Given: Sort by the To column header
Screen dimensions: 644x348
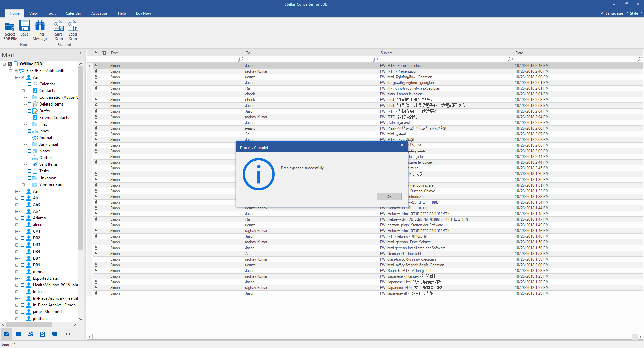Looking at the screenshot, I should 311,53.
